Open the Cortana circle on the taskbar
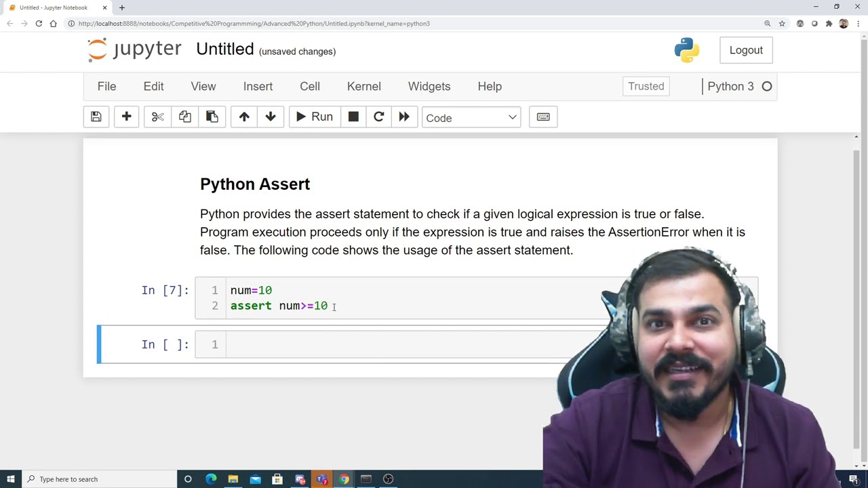The image size is (868, 488). [188, 479]
